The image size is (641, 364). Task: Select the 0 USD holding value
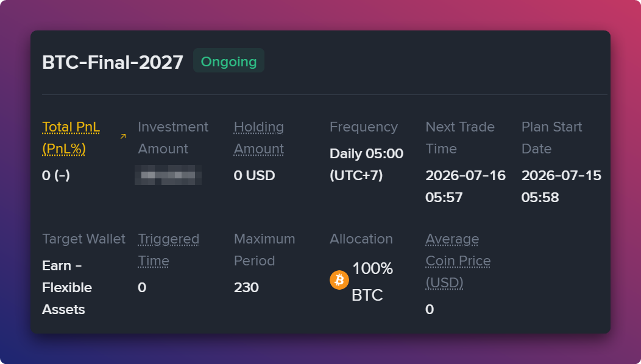pyautogui.click(x=254, y=175)
